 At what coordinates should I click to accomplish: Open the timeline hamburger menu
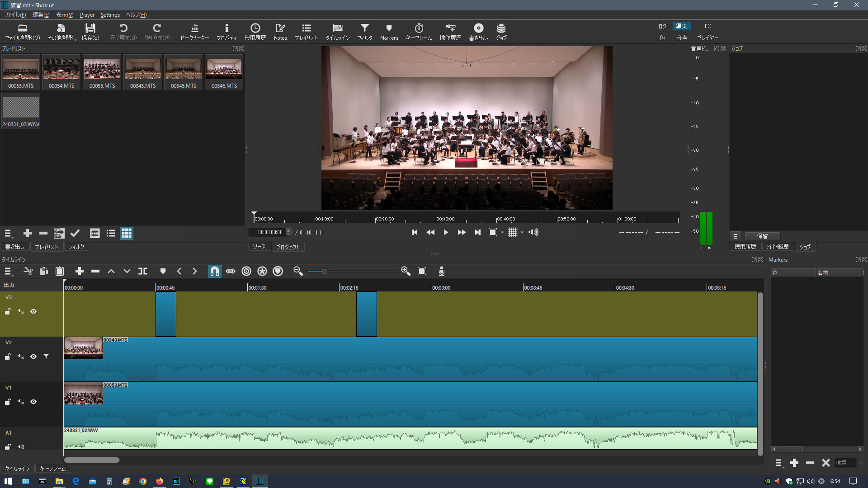(x=8, y=271)
